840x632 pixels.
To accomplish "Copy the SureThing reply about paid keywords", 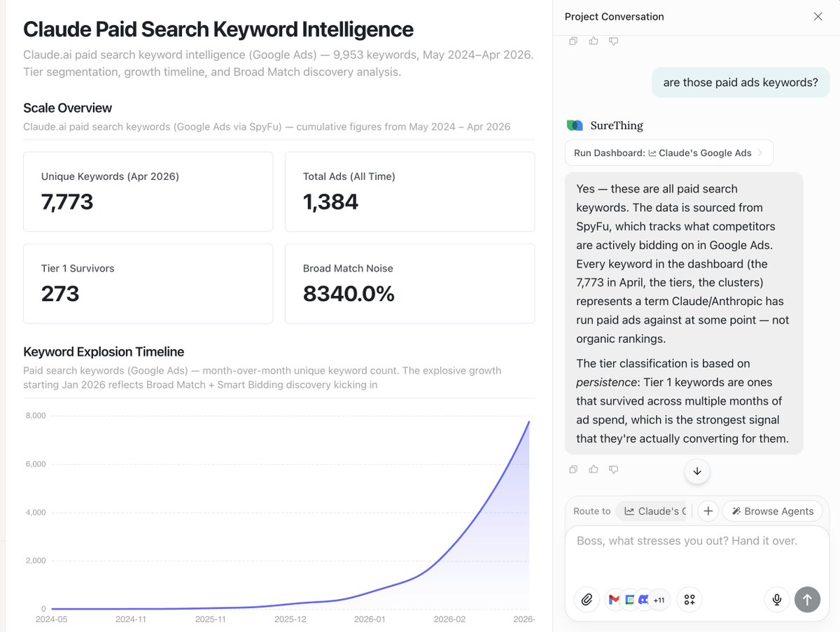I will point(573,470).
